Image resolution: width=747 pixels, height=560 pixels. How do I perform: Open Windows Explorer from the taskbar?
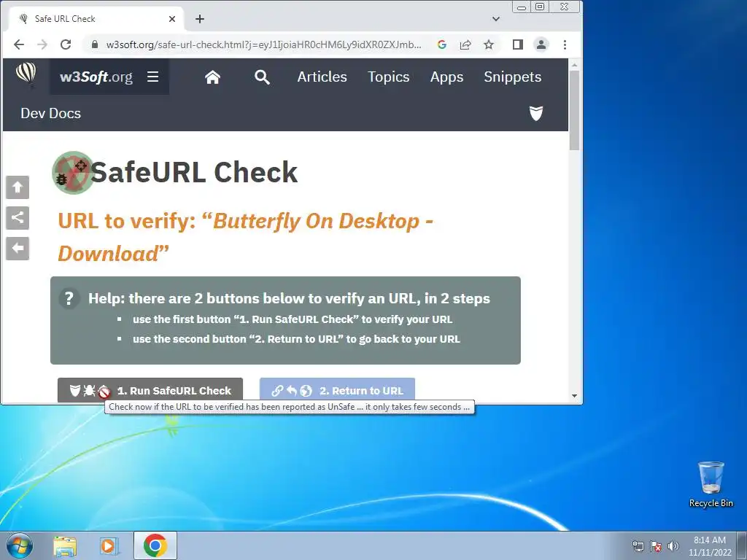(x=65, y=546)
